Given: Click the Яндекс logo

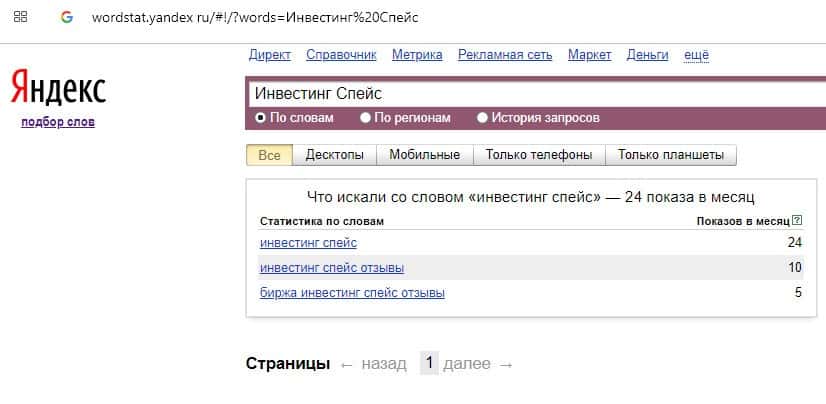Looking at the screenshot, I should click(x=58, y=86).
